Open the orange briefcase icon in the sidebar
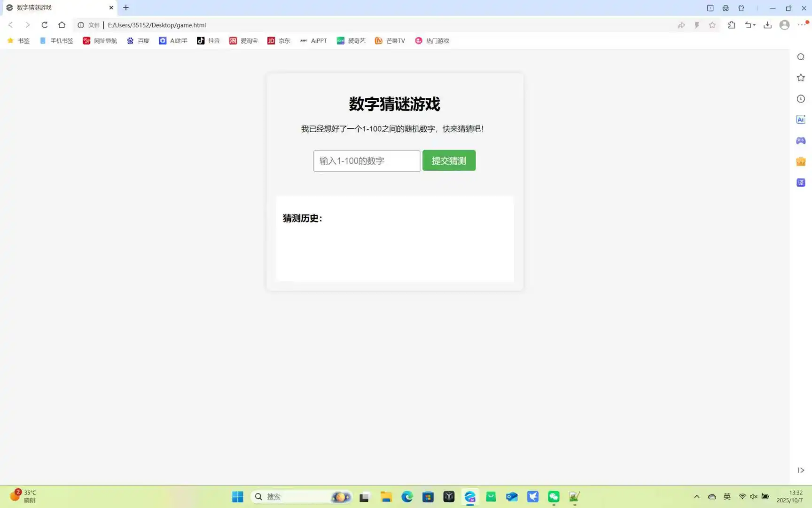812x508 pixels. click(x=801, y=161)
